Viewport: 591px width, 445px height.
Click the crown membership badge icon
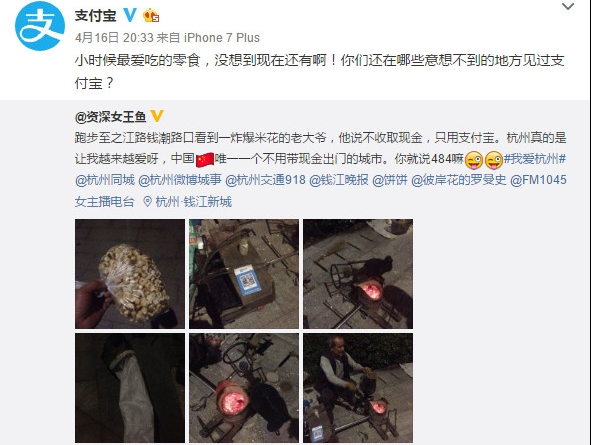151,15
